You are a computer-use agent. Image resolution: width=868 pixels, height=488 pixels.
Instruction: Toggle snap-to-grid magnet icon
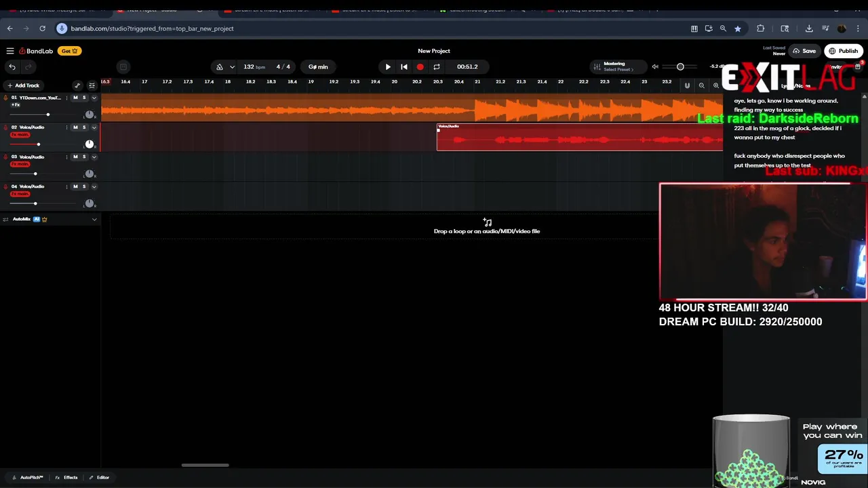click(687, 85)
